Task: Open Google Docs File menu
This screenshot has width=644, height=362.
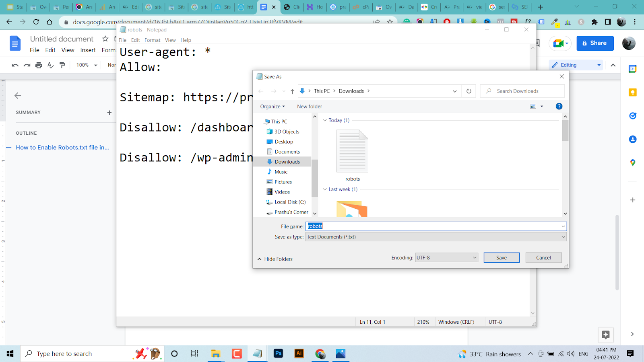Action: tap(35, 50)
